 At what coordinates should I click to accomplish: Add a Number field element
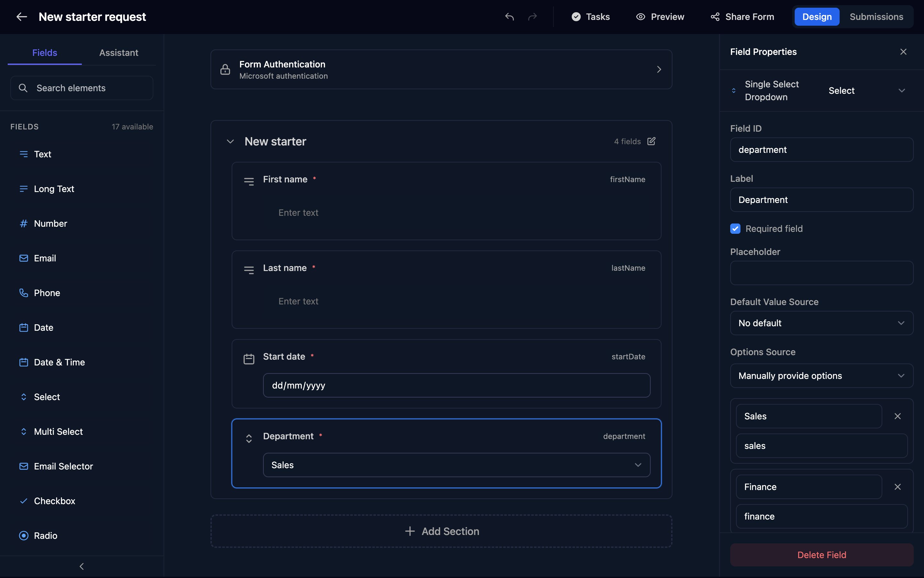[x=82, y=223]
